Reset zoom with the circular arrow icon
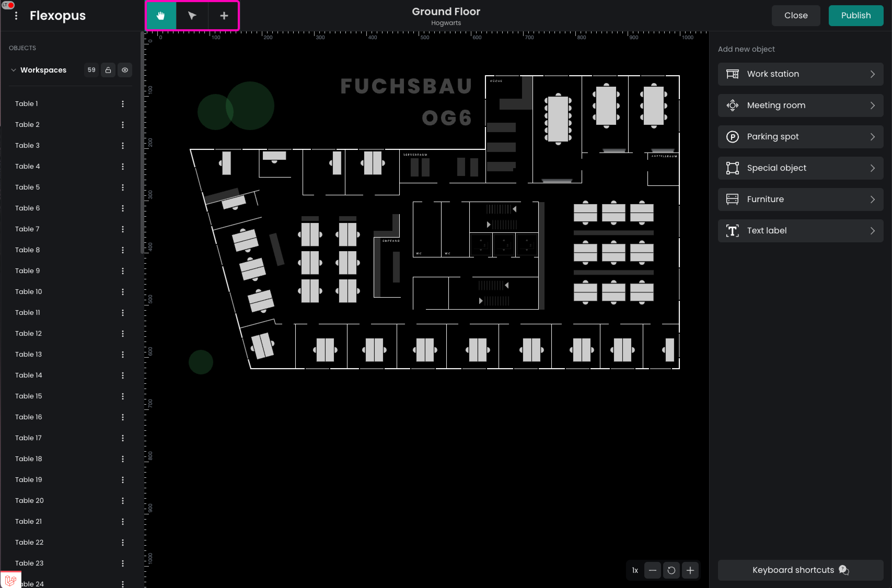 [671, 570]
